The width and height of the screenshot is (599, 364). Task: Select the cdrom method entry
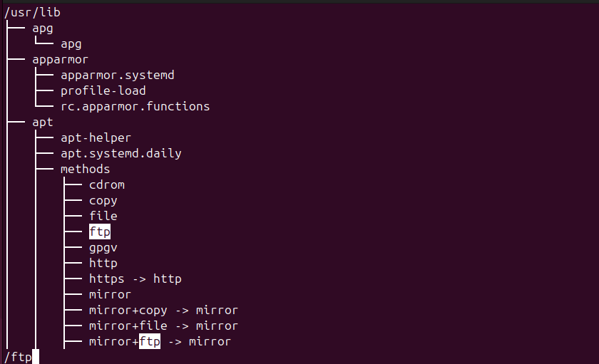coord(106,184)
